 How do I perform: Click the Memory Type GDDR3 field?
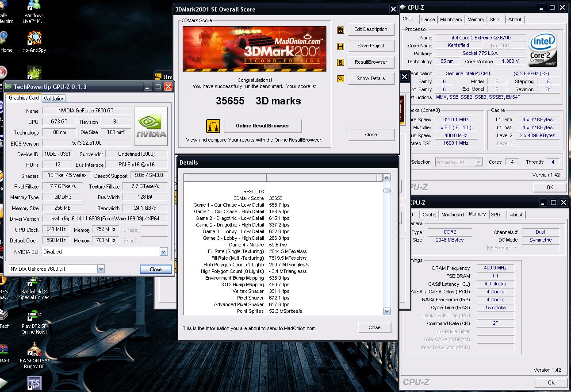coord(62,197)
